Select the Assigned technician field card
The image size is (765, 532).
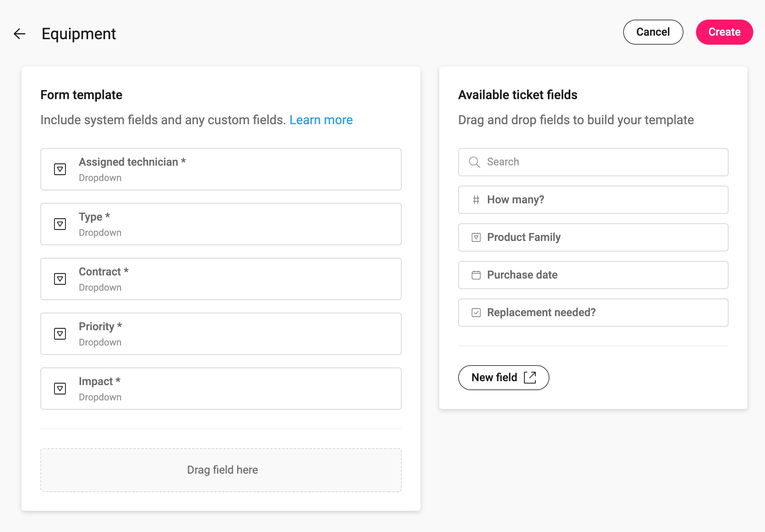[221, 169]
